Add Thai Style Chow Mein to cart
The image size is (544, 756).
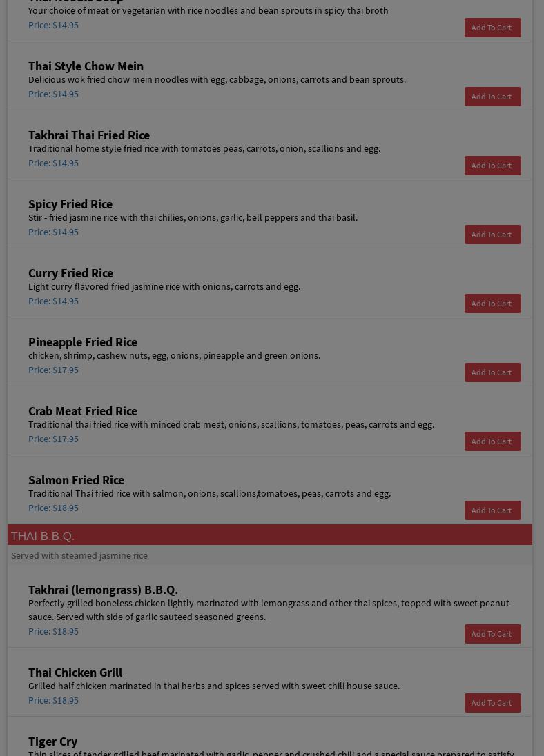tap(492, 97)
